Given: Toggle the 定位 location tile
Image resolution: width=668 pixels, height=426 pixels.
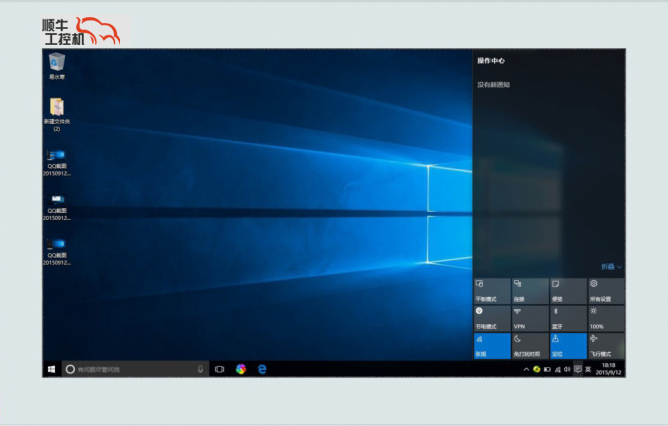Looking at the screenshot, I should [568, 346].
